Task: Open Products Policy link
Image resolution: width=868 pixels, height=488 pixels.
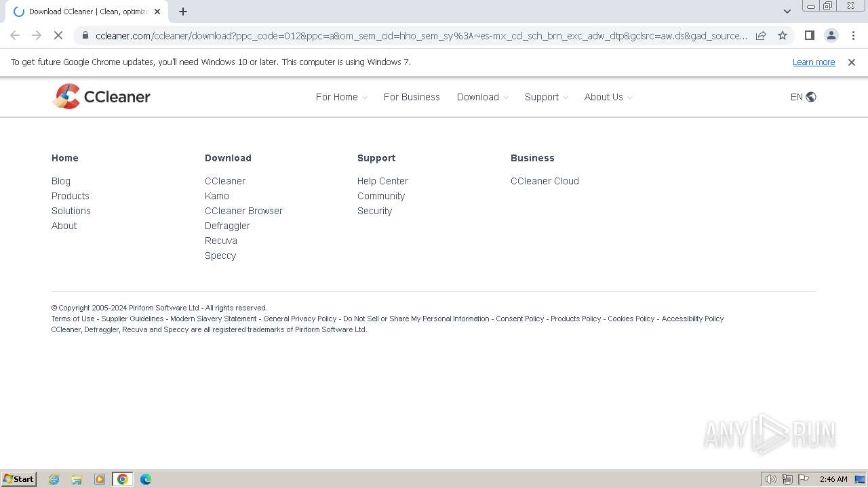Action: 576,319
